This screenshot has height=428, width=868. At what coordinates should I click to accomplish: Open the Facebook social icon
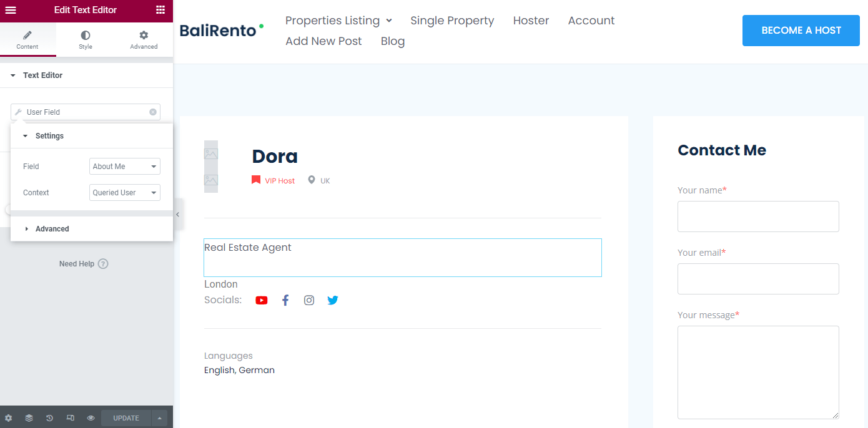pos(285,300)
